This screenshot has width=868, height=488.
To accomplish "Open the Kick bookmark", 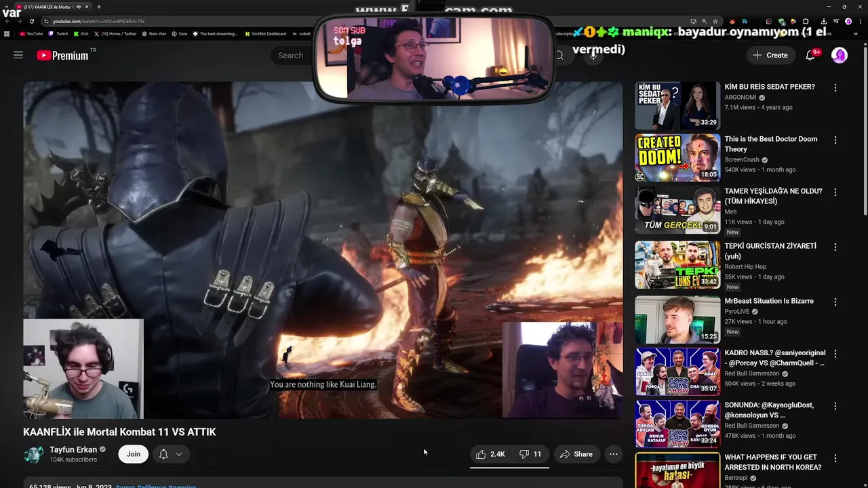I will tap(81, 34).
